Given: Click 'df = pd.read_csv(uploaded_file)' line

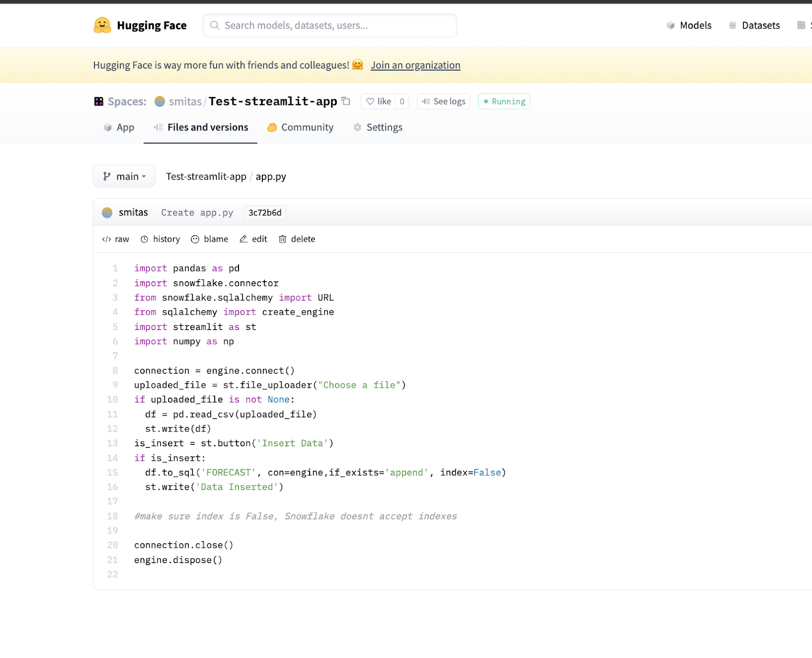Looking at the screenshot, I should (x=231, y=414).
